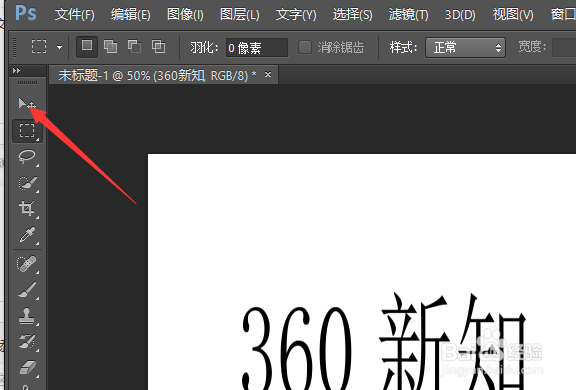
Task: Toggle the 消除锯齿 anti-alias checkbox
Action: tap(305, 47)
